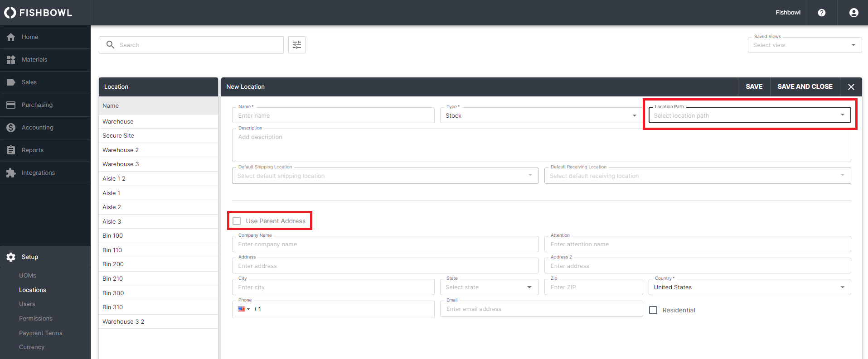868x359 pixels.
Task: Open the Type dropdown showing Stock
Action: (x=540, y=115)
